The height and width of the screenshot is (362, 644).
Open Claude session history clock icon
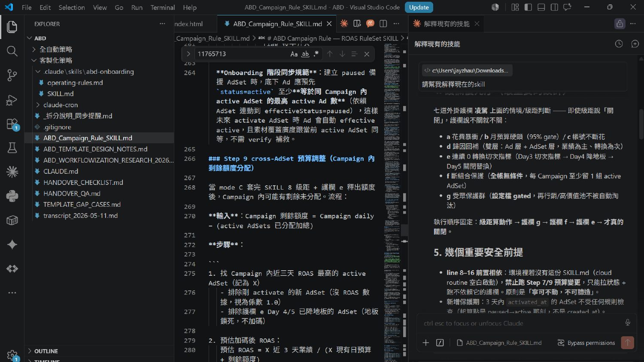[x=619, y=44]
